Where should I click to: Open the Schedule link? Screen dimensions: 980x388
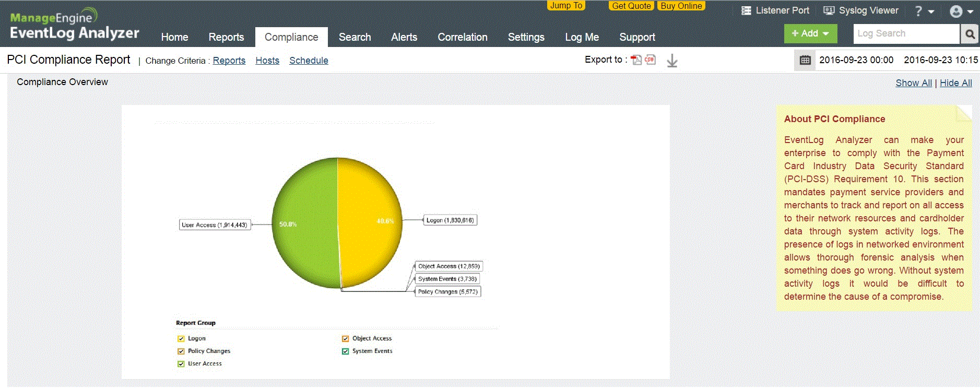[309, 61]
